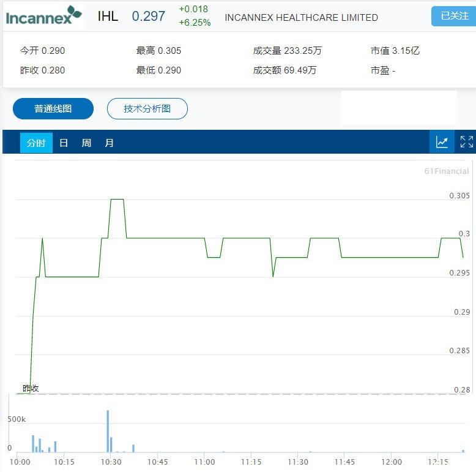Switch to 技术分析图 chart view
The image size is (476, 472).
pyautogui.click(x=147, y=109)
